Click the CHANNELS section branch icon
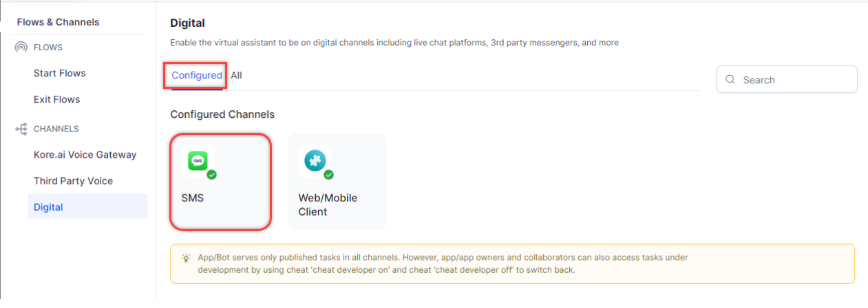Image resolution: width=868 pixels, height=308 pixels. (21, 129)
